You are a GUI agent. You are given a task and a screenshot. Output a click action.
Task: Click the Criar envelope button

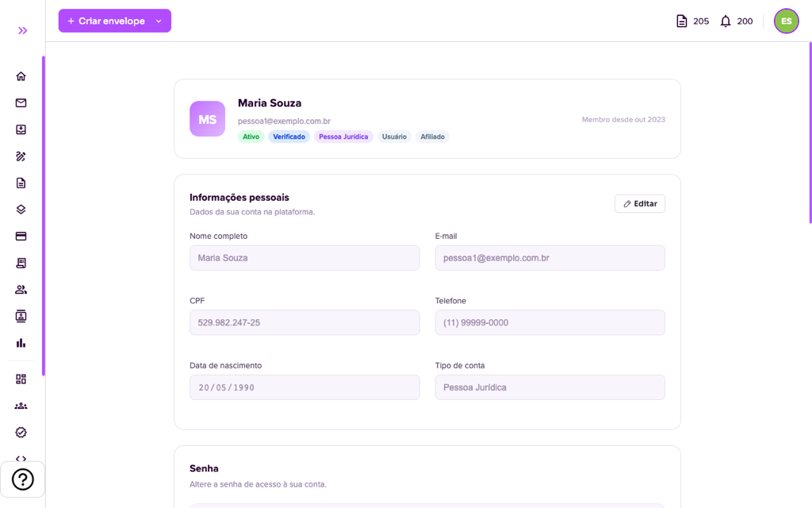[x=106, y=21]
